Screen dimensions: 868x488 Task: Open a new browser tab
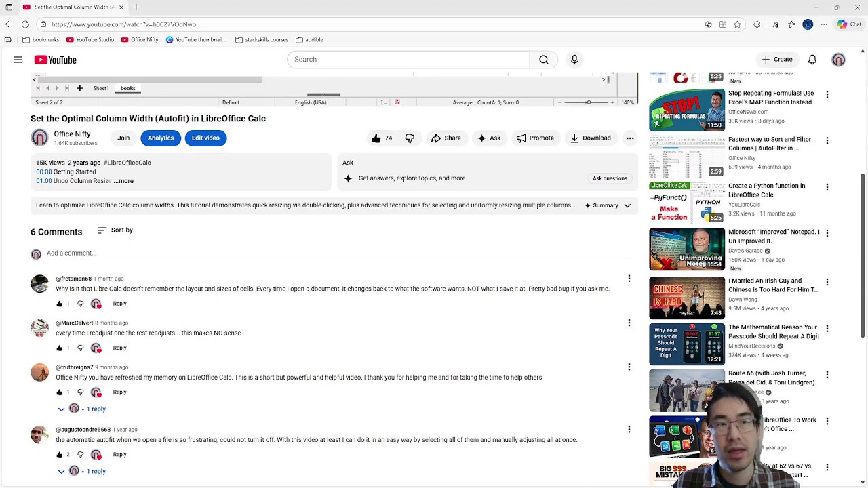click(136, 7)
